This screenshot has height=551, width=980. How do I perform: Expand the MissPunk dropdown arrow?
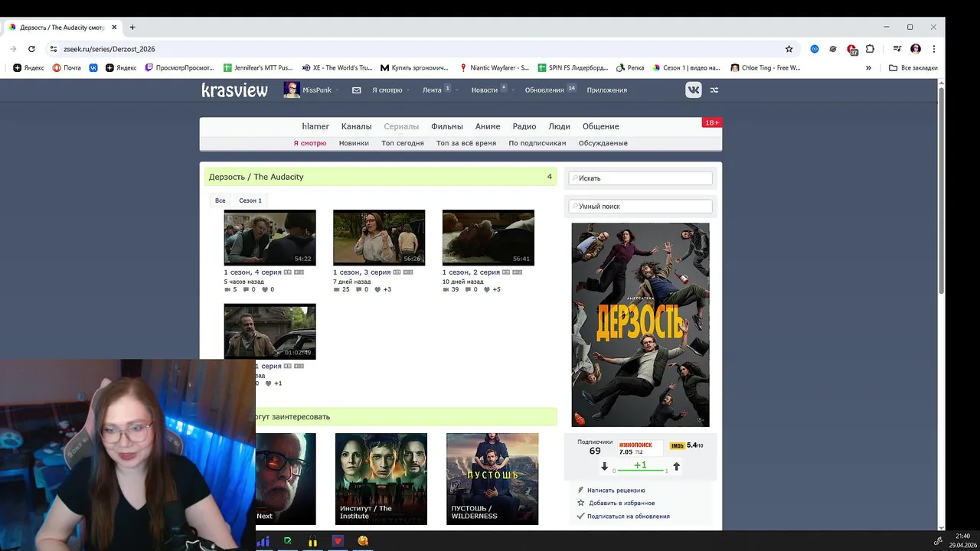pyautogui.click(x=337, y=90)
